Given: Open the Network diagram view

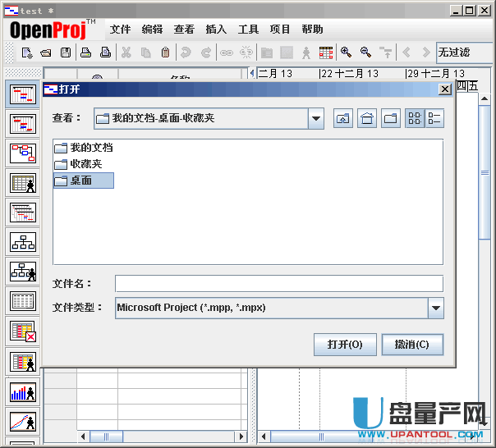Looking at the screenshot, I should click(22, 153).
